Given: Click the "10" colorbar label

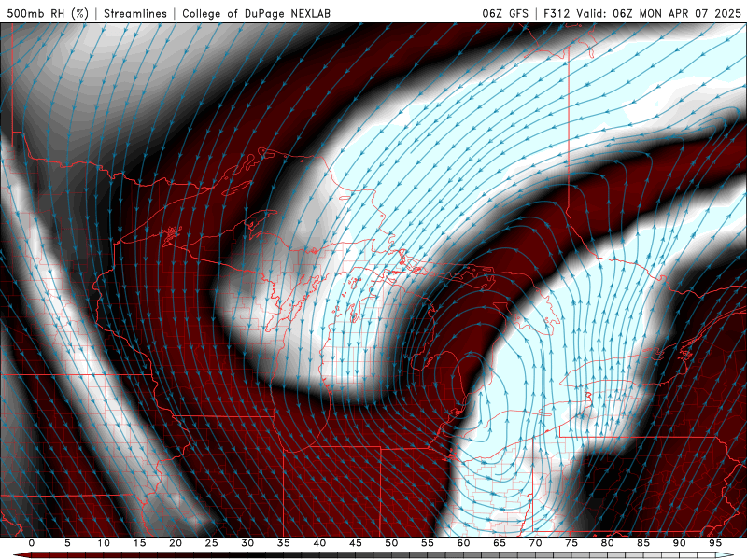Looking at the screenshot, I should (x=104, y=543).
